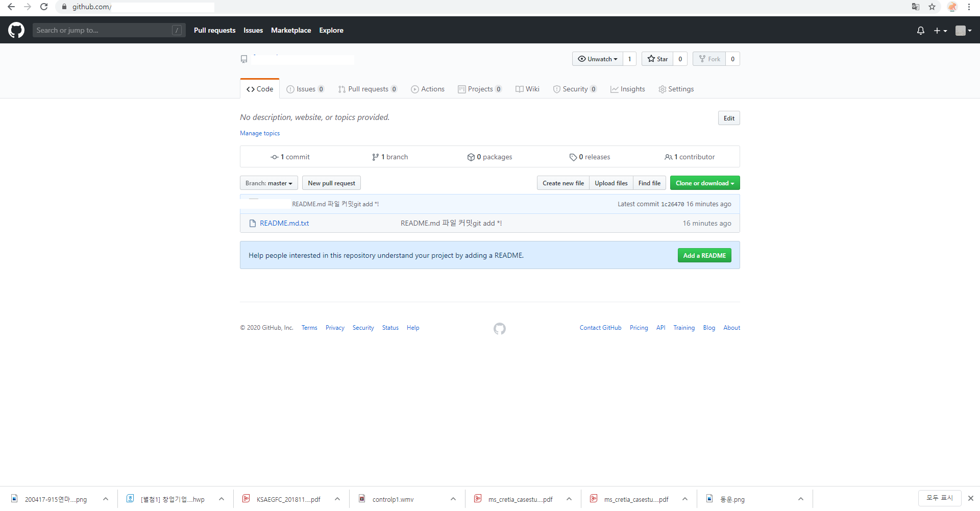Open the Branch: master dropdown
This screenshot has width=980, height=511.
click(x=269, y=183)
